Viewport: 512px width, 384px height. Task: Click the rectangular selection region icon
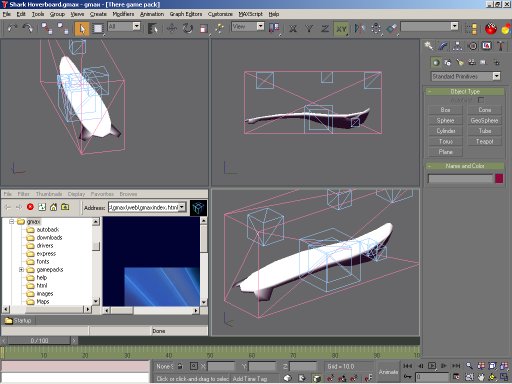tap(98, 29)
